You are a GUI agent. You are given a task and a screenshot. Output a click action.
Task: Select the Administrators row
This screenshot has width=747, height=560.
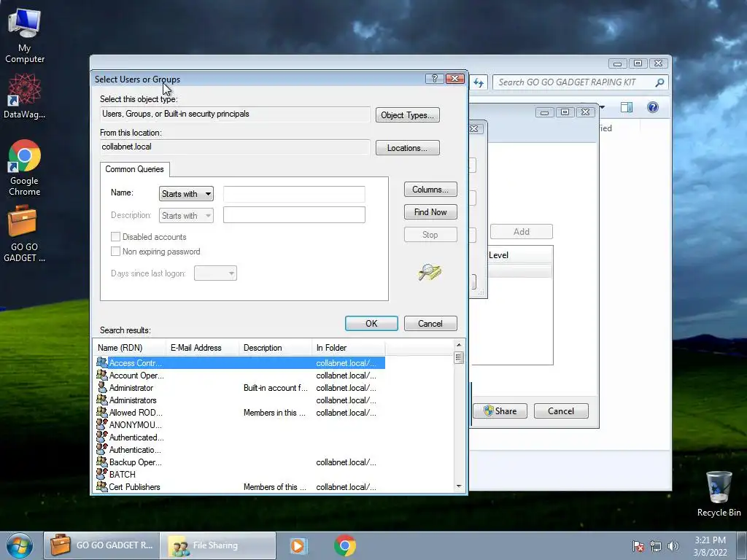click(x=240, y=400)
